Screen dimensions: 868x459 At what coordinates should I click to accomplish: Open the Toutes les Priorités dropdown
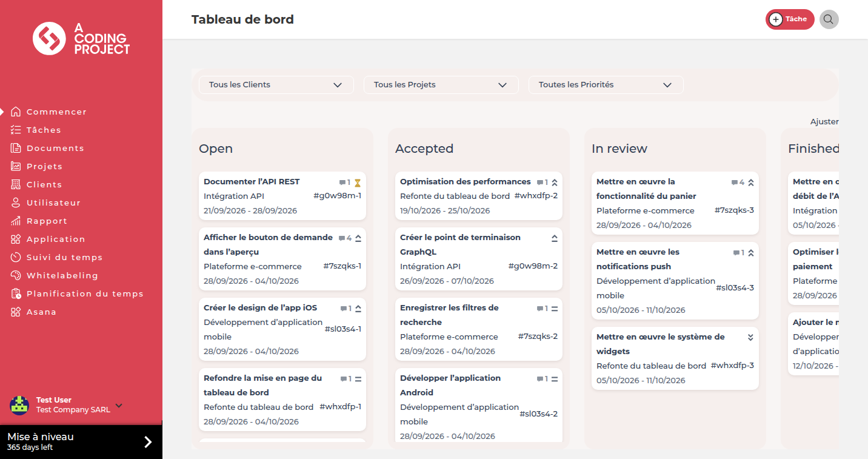[606, 85]
